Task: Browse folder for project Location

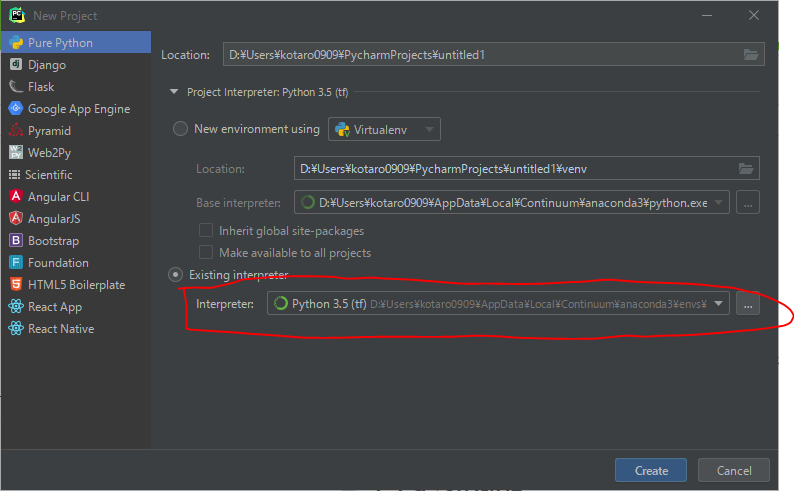Action: click(750, 55)
